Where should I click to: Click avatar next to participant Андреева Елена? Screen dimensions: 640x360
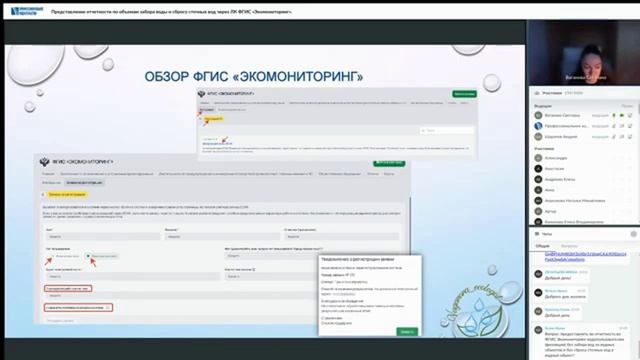click(x=538, y=179)
